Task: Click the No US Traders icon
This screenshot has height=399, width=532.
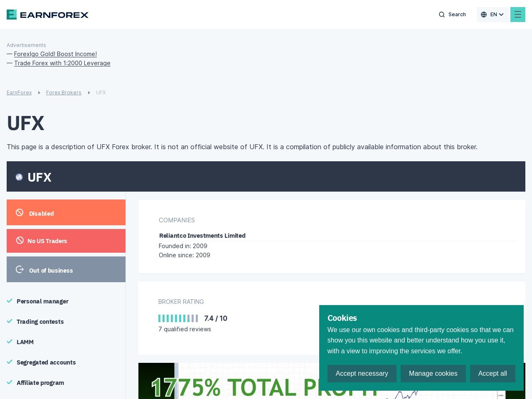Action: coord(20,241)
